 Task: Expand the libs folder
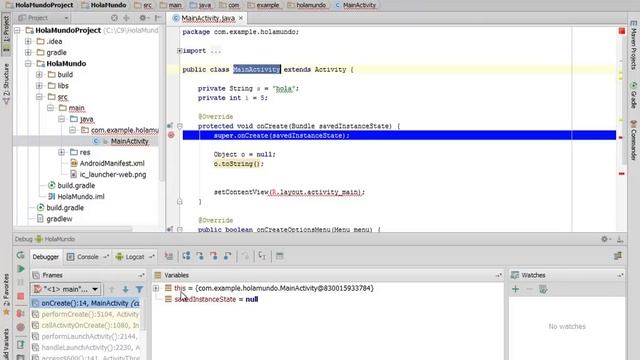(x=39, y=86)
